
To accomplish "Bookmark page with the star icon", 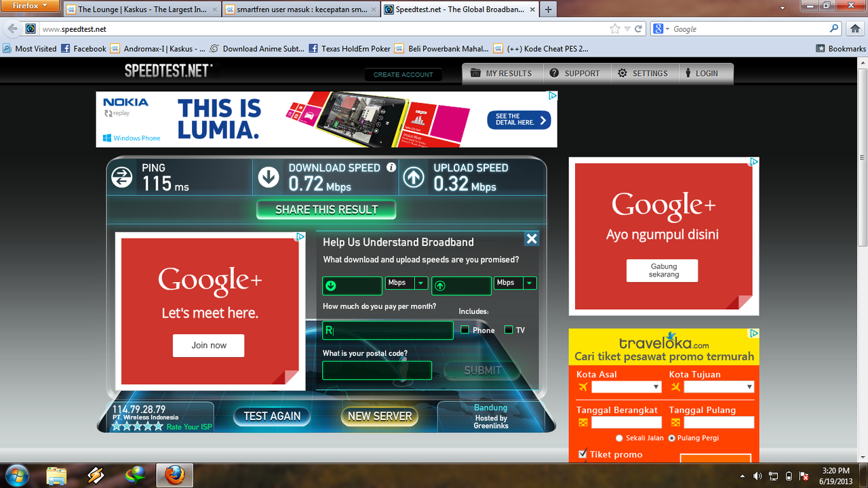I will tap(615, 28).
